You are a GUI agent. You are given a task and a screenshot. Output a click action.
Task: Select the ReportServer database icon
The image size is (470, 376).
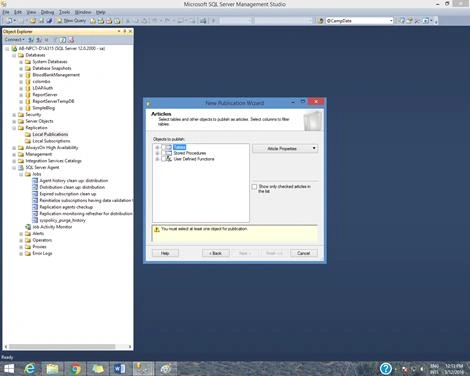tap(28, 95)
